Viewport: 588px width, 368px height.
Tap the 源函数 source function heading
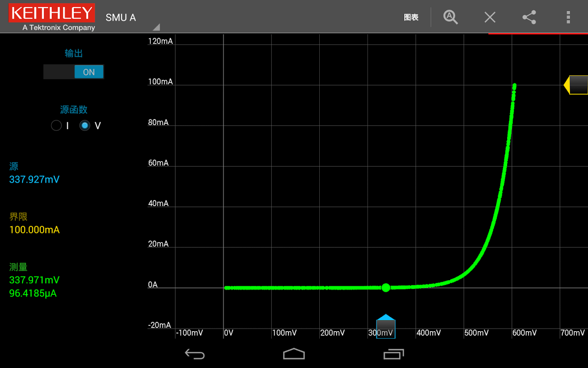click(73, 110)
